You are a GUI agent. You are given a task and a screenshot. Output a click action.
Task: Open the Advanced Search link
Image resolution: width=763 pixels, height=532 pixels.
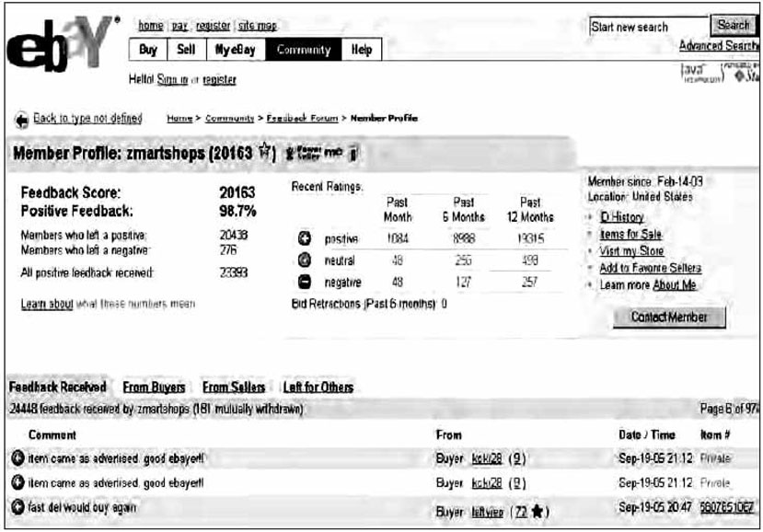click(x=719, y=45)
